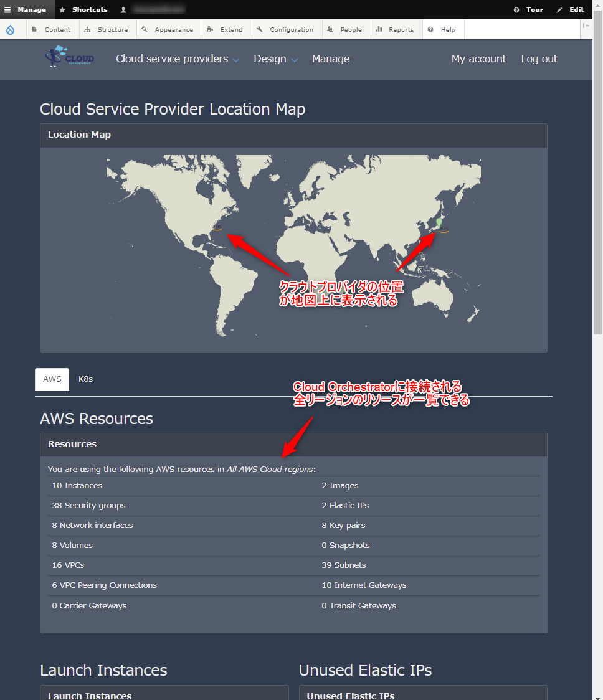The height and width of the screenshot is (700, 603).
Task: Click the green map pin over Japan
Action: click(439, 222)
